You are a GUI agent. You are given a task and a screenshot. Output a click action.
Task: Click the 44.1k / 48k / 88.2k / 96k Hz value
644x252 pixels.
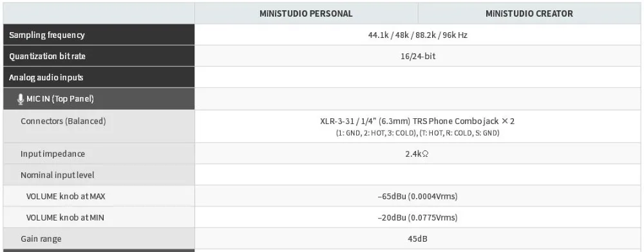[x=418, y=35]
